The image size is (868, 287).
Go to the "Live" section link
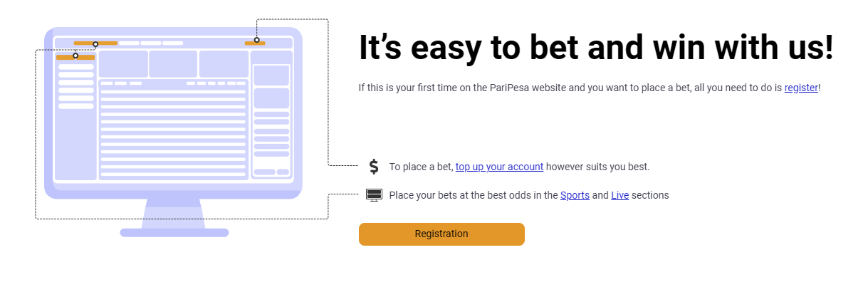[x=619, y=195]
